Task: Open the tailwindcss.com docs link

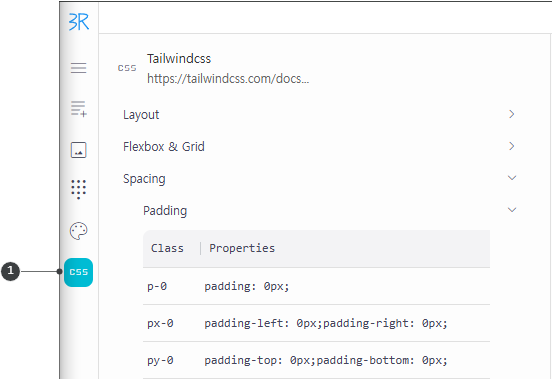Action: point(228,78)
